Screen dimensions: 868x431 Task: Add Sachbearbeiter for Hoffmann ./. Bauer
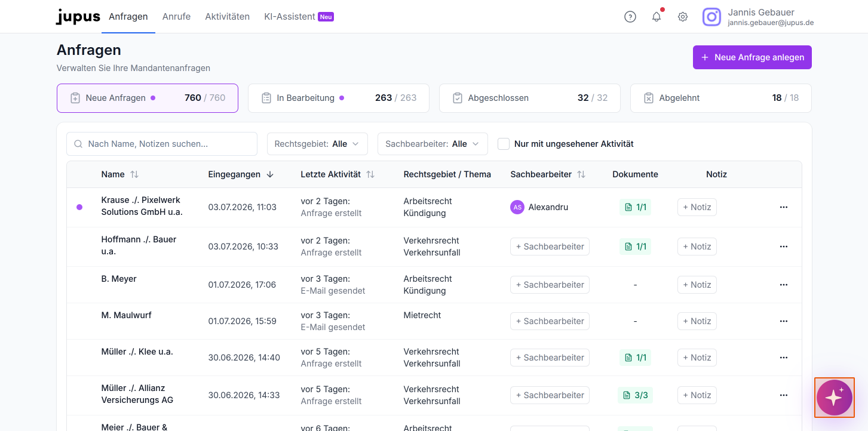coord(550,247)
